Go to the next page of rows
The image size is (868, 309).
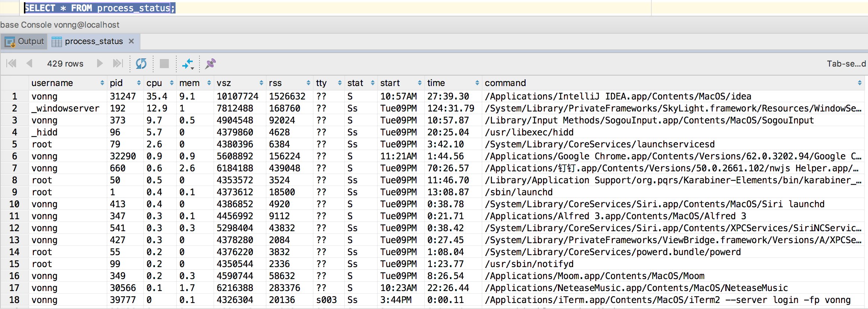pos(99,64)
